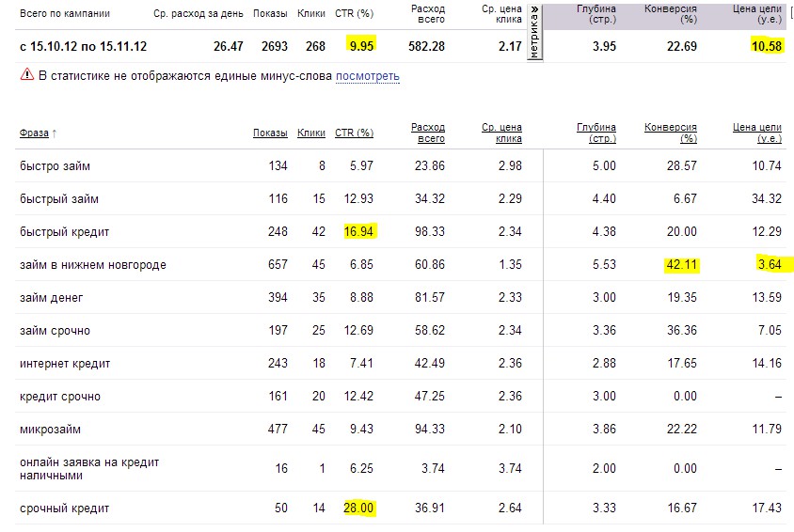Click the highlighted 42.11 conversion value
Image resolution: width=794 pixels, height=532 pixels.
tap(679, 265)
